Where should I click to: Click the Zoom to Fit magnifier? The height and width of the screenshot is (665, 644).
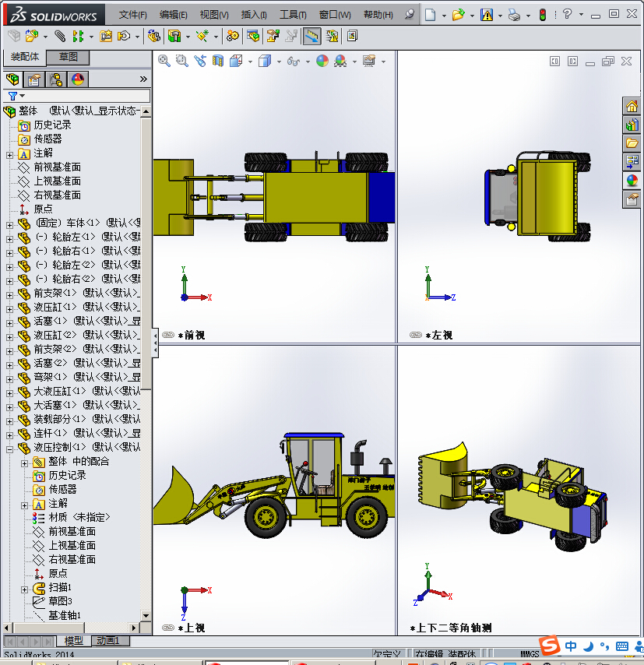(164, 61)
